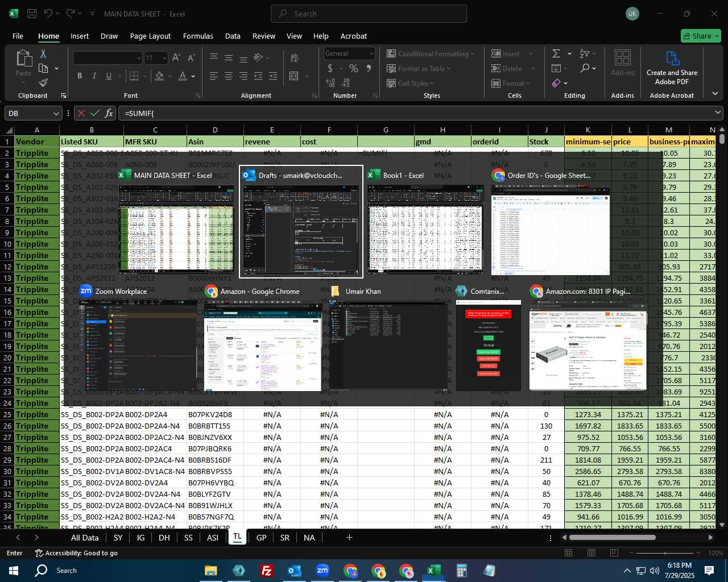The width and height of the screenshot is (728, 582).
Task: Switch to the All Data sheet tab
Action: click(x=85, y=538)
